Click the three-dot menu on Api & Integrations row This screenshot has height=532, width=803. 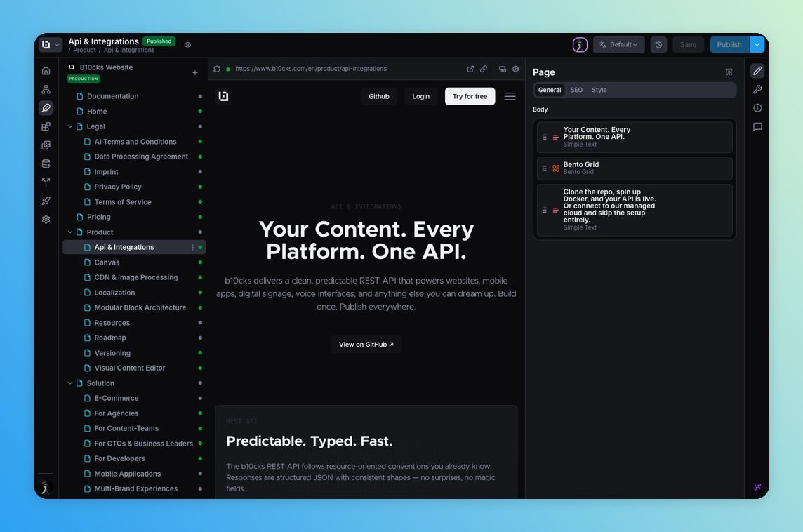click(x=192, y=247)
